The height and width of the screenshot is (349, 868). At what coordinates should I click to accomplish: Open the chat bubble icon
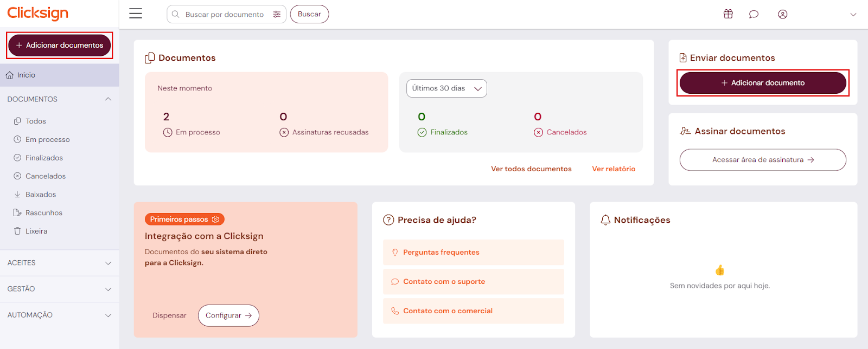point(754,14)
